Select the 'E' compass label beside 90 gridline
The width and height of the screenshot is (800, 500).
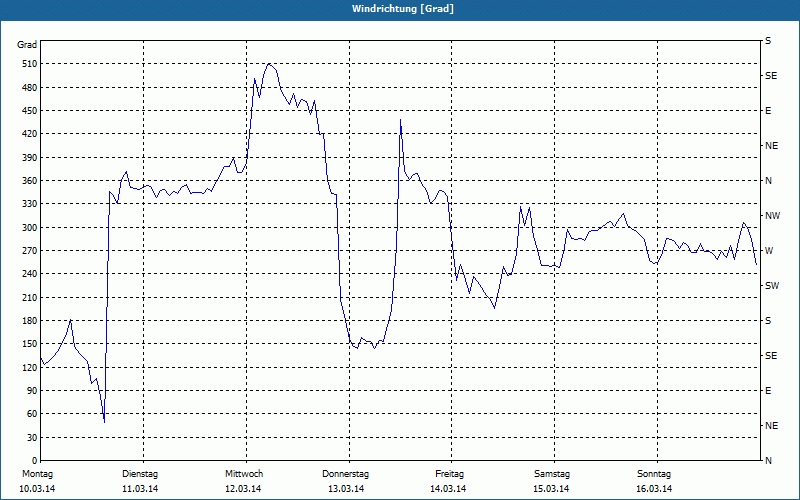[768, 391]
